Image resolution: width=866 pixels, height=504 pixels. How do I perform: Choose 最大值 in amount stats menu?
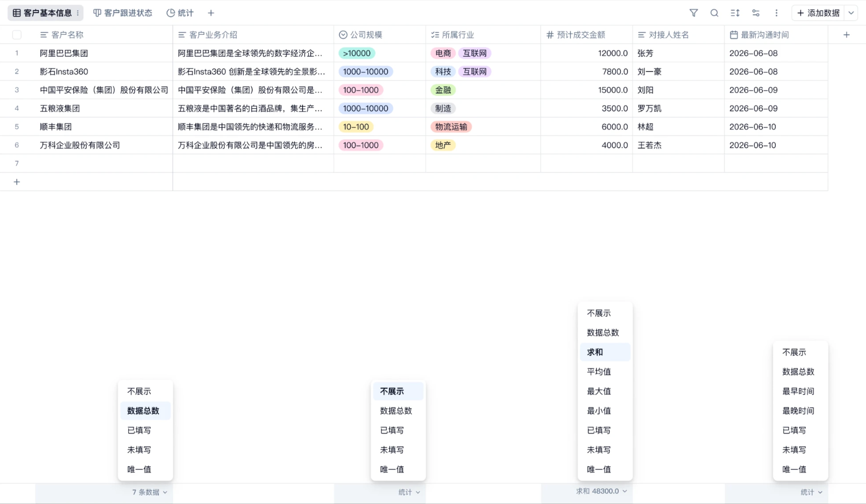605,391
